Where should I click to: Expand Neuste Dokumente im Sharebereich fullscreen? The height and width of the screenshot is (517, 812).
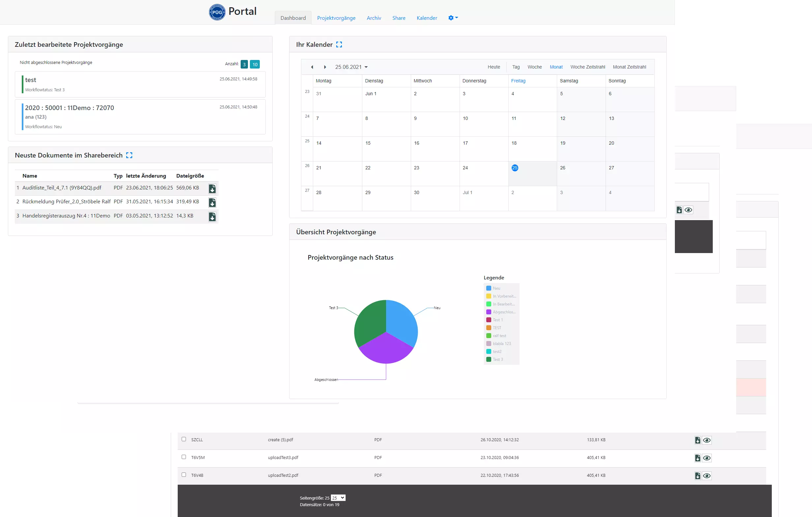click(x=129, y=156)
